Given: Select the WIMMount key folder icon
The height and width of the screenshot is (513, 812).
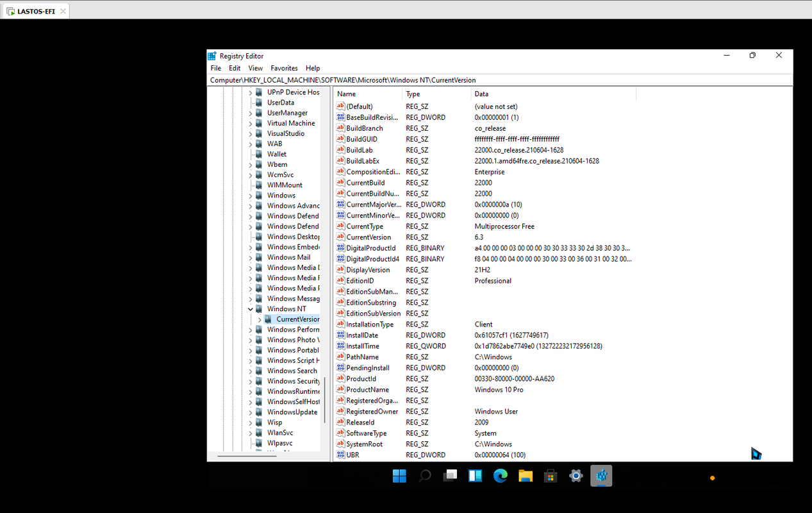Looking at the screenshot, I should point(260,185).
